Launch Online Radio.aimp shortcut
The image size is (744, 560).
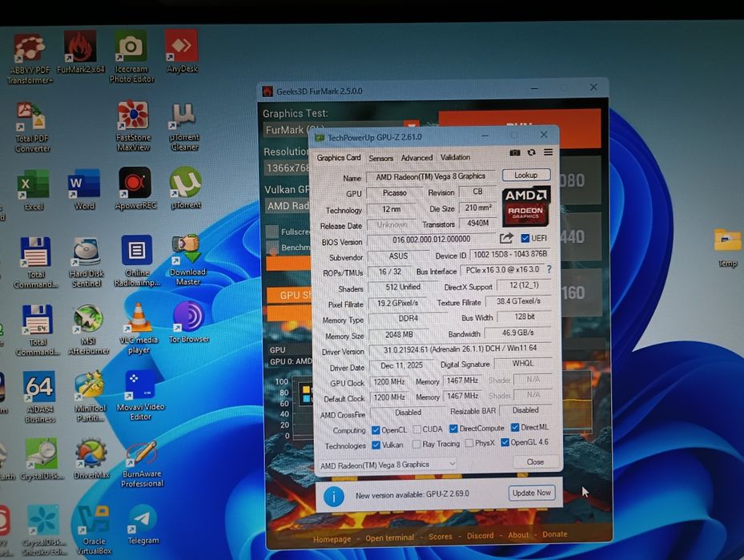pyautogui.click(x=137, y=261)
